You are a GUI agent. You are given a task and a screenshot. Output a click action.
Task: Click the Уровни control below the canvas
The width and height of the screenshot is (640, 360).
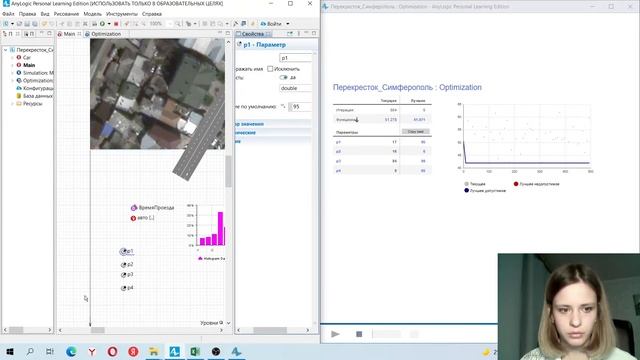(x=211, y=323)
